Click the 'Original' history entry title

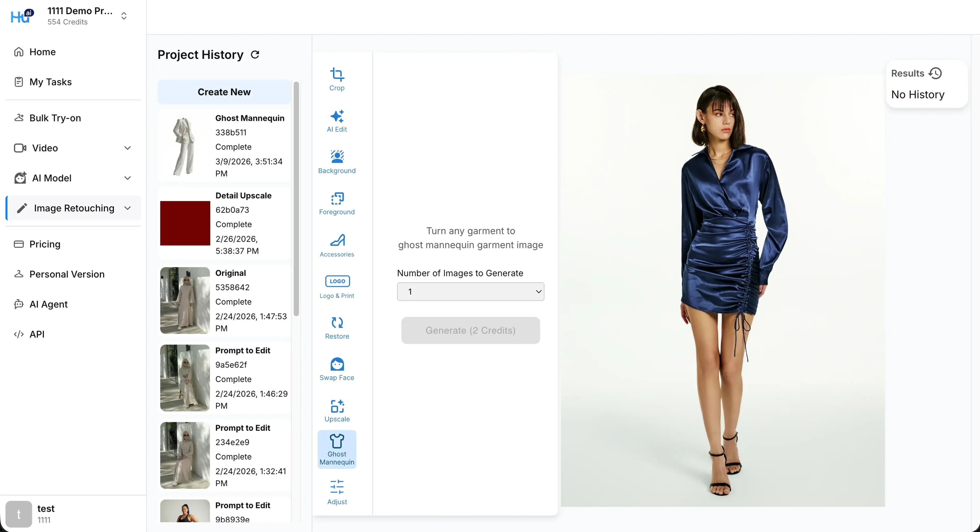pyautogui.click(x=230, y=273)
